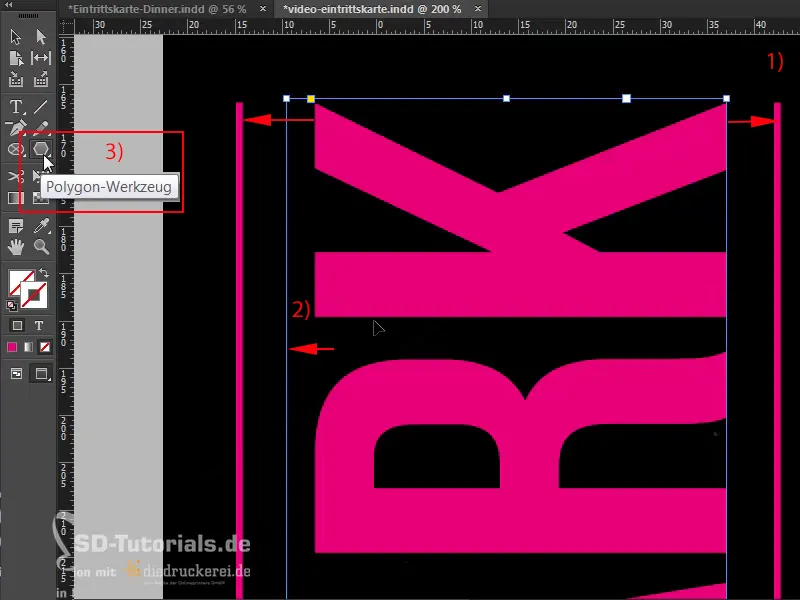Select the Eyedropper tool

41,226
